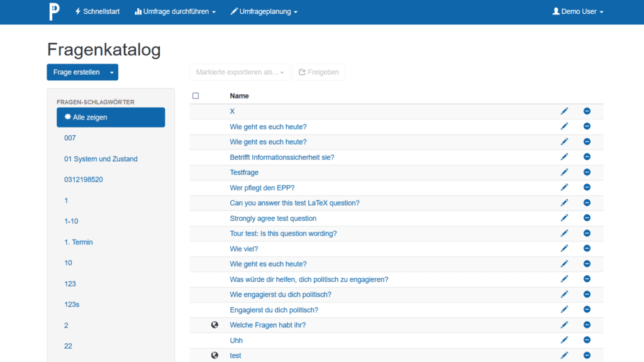
Task: Select the tag "01 System und Zustand"
Action: coord(101,158)
